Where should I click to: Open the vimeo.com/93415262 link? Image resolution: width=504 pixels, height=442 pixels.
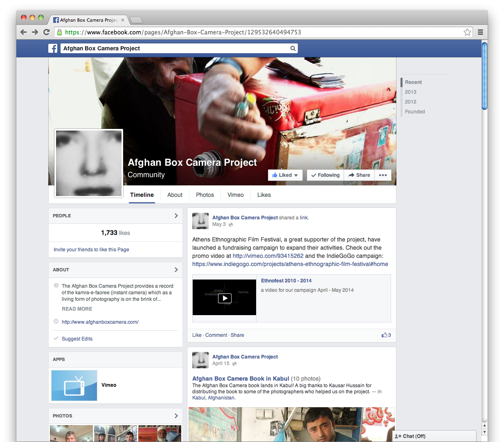[x=268, y=256]
